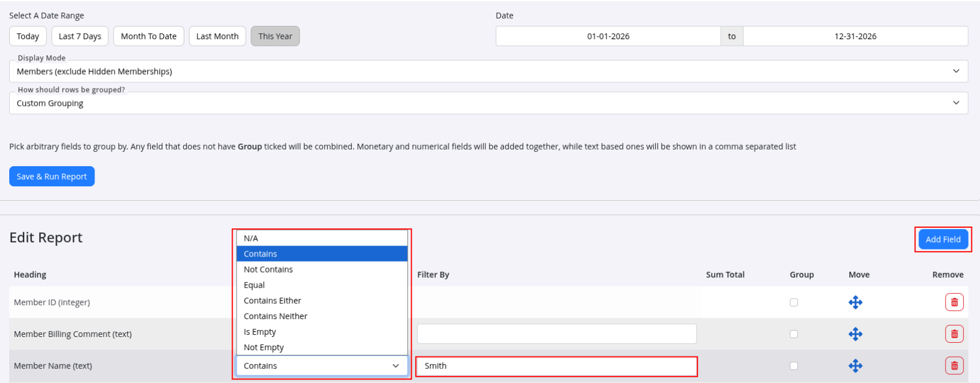Open the Member Name Contains filter dropdown
This screenshot has height=383, width=980.
pyautogui.click(x=322, y=366)
